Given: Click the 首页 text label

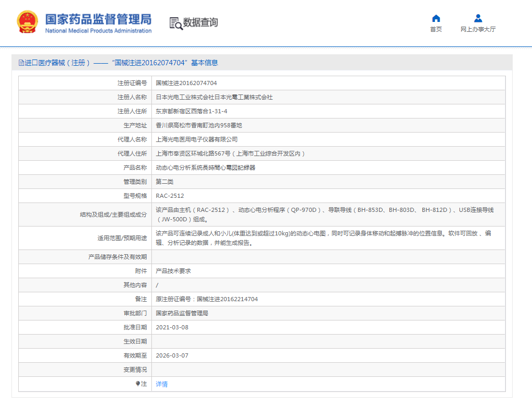Looking at the screenshot, I should (x=436, y=30).
